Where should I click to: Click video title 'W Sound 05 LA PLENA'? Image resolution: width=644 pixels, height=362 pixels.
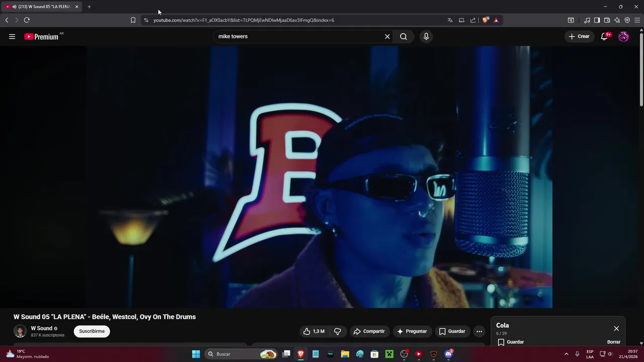coord(105,317)
